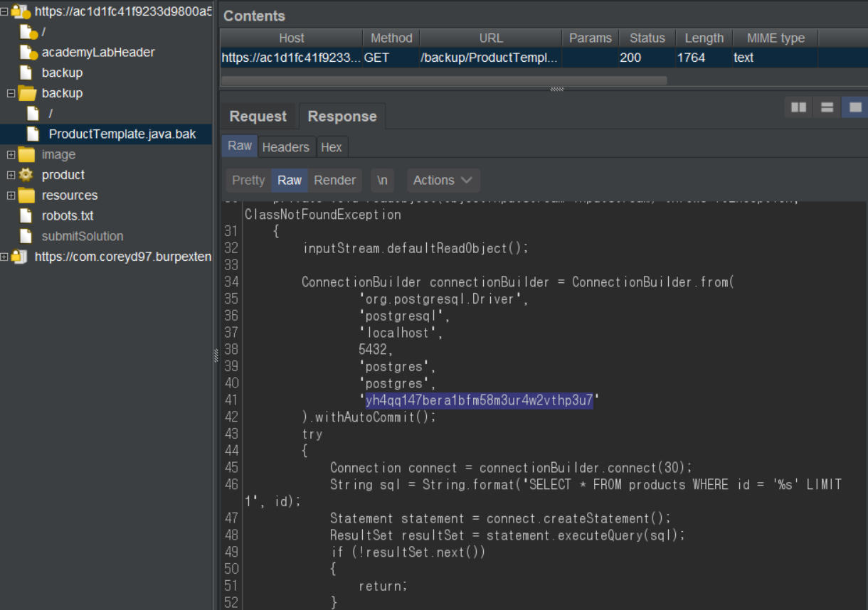The height and width of the screenshot is (610, 868).
Task: Select single-pane tabbed layout icon
Action: (855, 107)
